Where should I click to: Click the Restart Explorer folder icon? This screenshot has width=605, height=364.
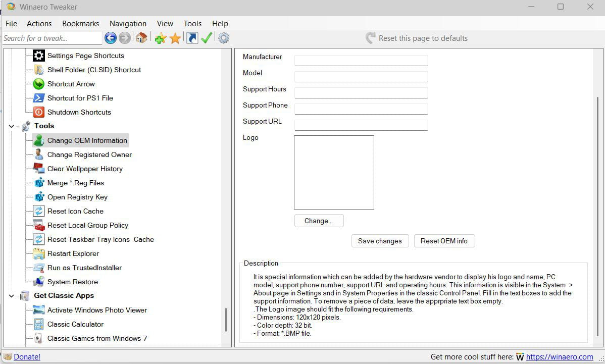(x=38, y=253)
